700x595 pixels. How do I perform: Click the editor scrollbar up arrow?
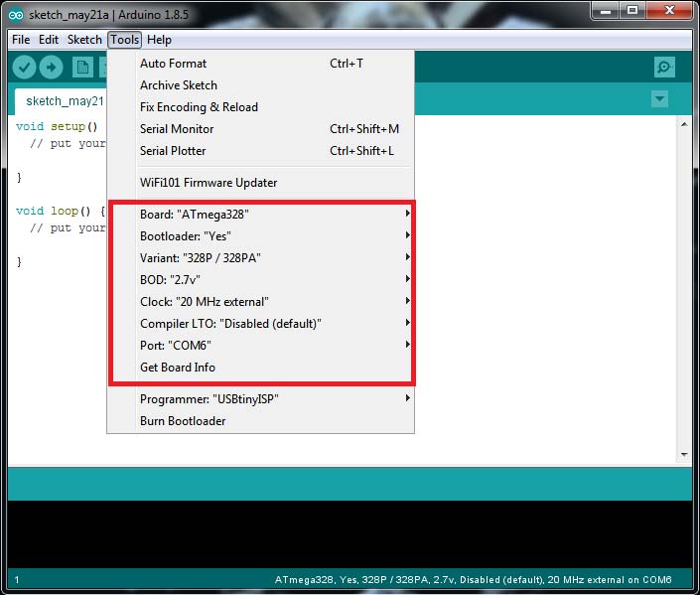coord(684,124)
